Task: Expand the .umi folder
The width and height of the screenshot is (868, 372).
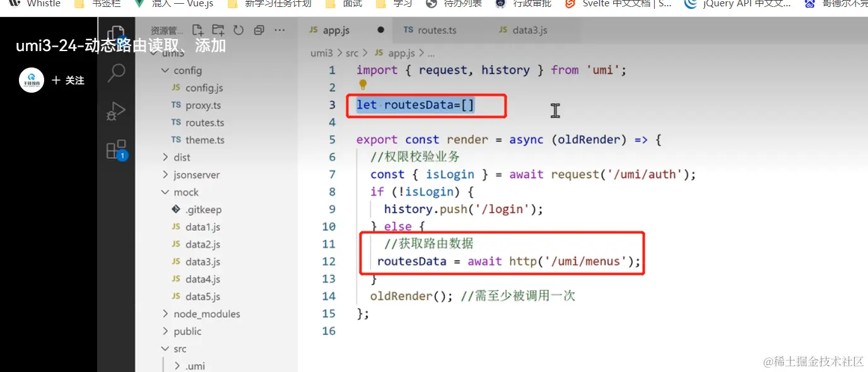Action: (190, 366)
